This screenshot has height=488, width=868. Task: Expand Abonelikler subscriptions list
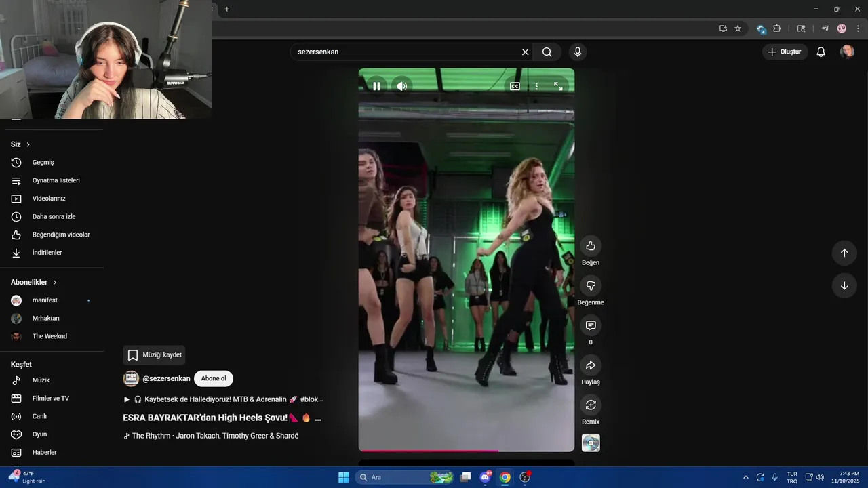pyautogui.click(x=34, y=282)
